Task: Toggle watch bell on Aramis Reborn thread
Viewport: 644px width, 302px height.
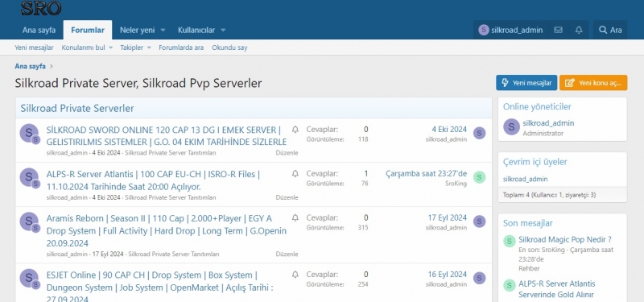Action: coord(295,217)
